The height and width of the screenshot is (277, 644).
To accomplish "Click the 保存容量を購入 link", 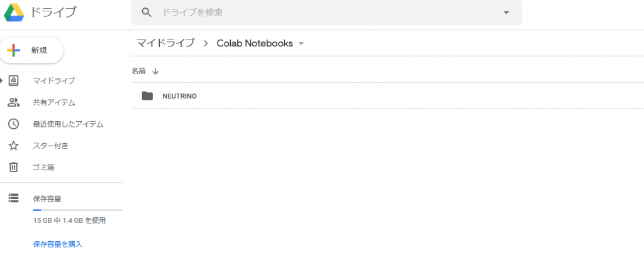I will point(57,244).
